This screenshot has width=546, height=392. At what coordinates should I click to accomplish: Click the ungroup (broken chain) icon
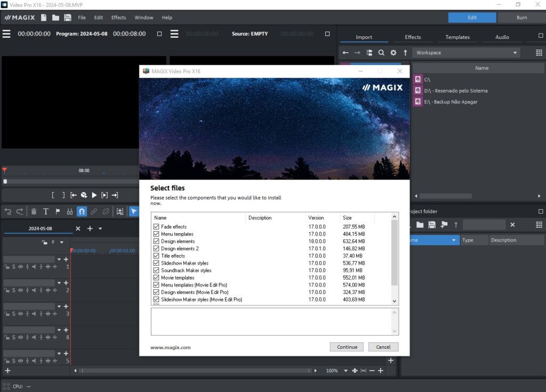click(x=105, y=211)
